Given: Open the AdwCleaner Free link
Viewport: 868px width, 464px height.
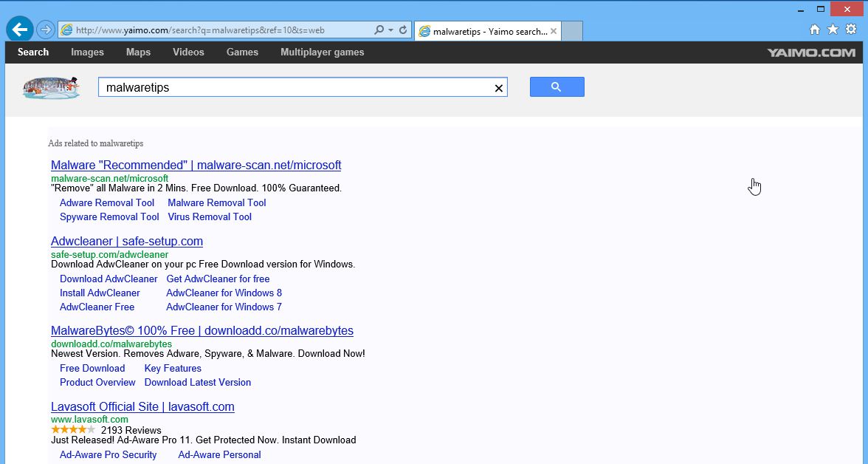Looking at the screenshot, I should click(97, 307).
